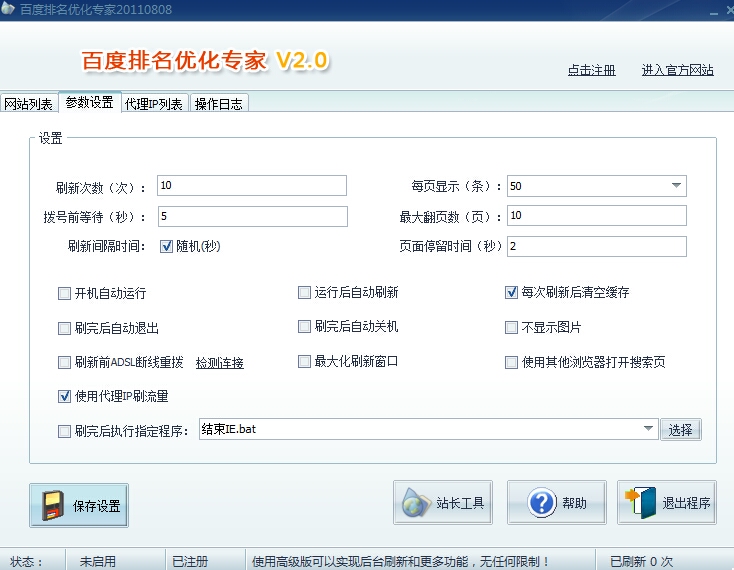Screen dimensions: 734x570
Task: Enable 运行后自动刷新 checkbox
Action: tap(304, 292)
